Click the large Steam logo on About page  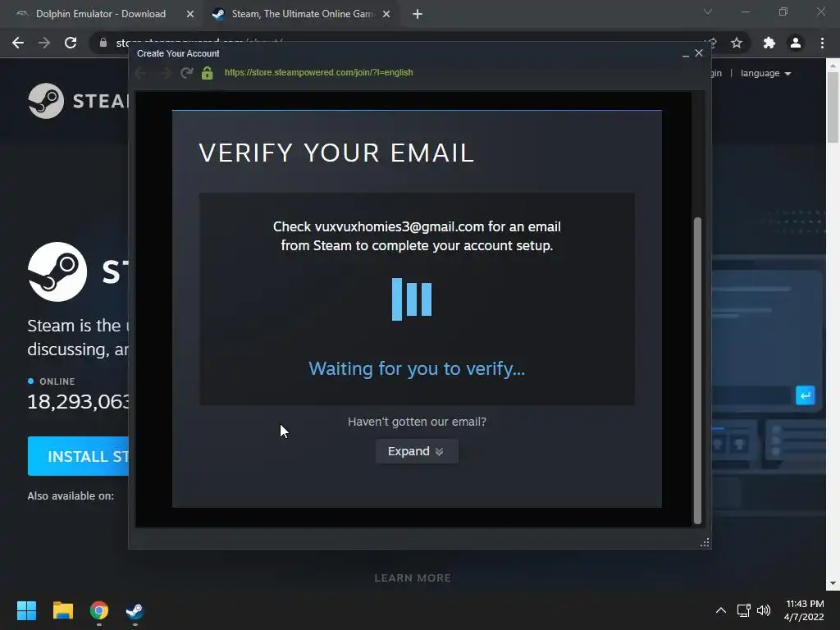point(57,272)
